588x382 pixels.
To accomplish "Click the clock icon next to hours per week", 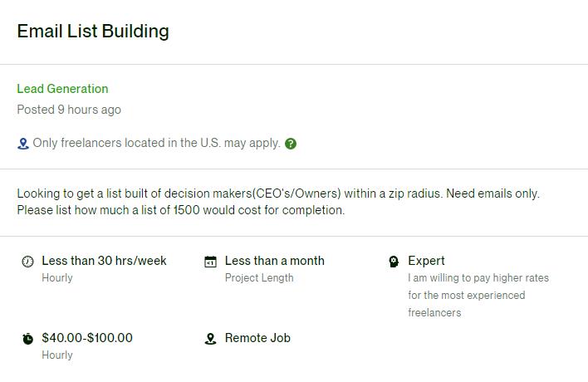I will coord(28,262).
